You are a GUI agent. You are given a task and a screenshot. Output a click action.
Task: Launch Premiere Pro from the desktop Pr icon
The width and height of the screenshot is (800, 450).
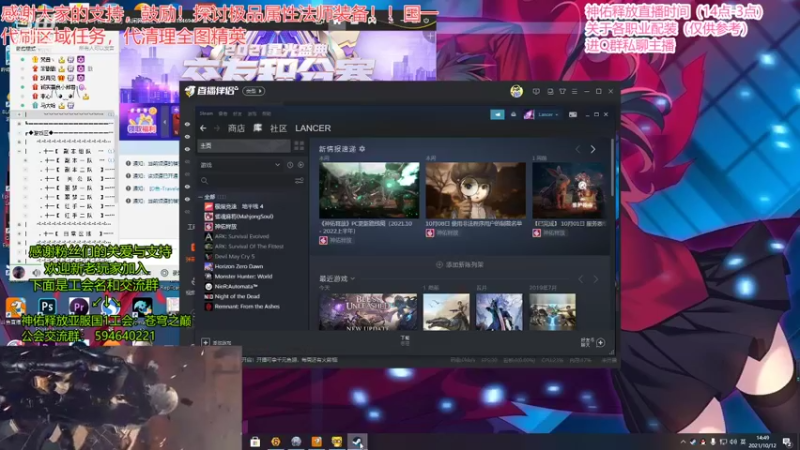pos(79,307)
